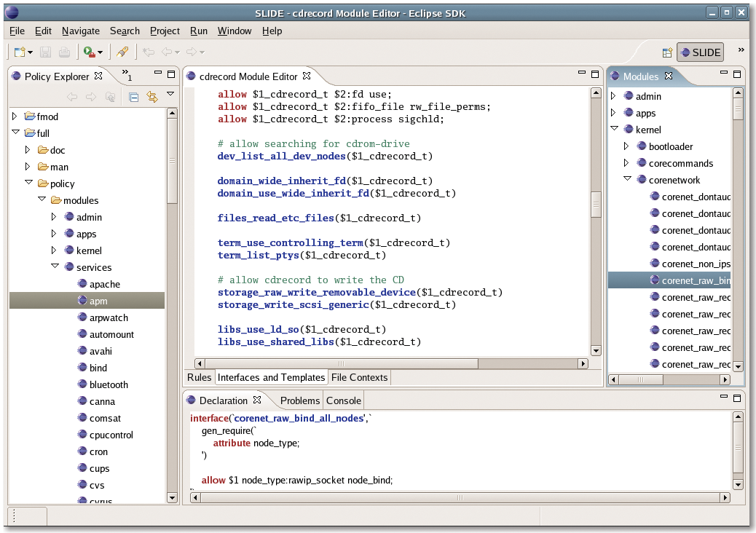Click the Modules scroll down arrow

pyautogui.click(x=738, y=367)
